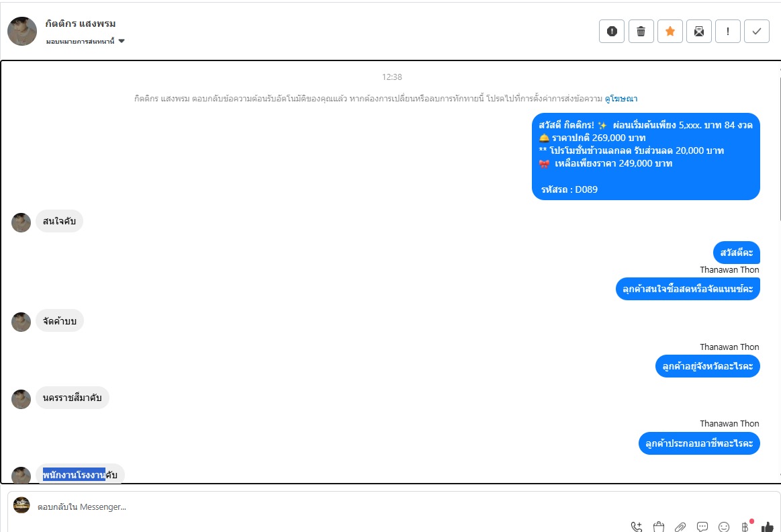The height and width of the screenshot is (532, 781).
Task: Expand the assign conversation dropdown arrow
Action: pyautogui.click(x=122, y=42)
